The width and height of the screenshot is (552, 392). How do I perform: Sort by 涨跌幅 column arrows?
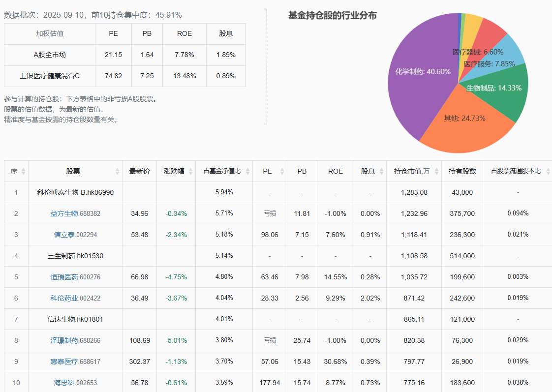pos(190,171)
